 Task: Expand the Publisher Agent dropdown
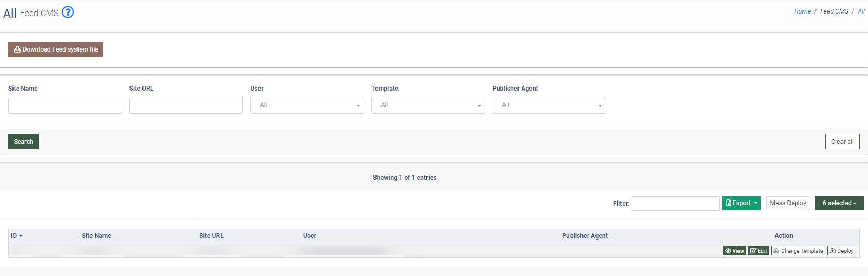(x=549, y=105)
